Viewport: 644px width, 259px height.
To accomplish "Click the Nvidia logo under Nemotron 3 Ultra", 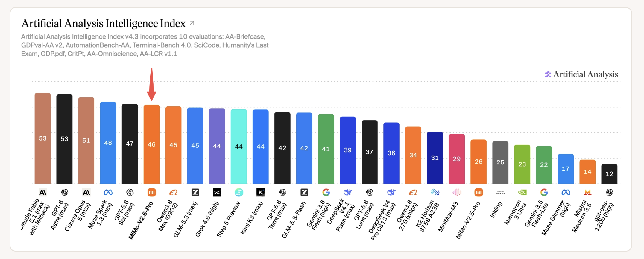I will (x=522, y=192).
